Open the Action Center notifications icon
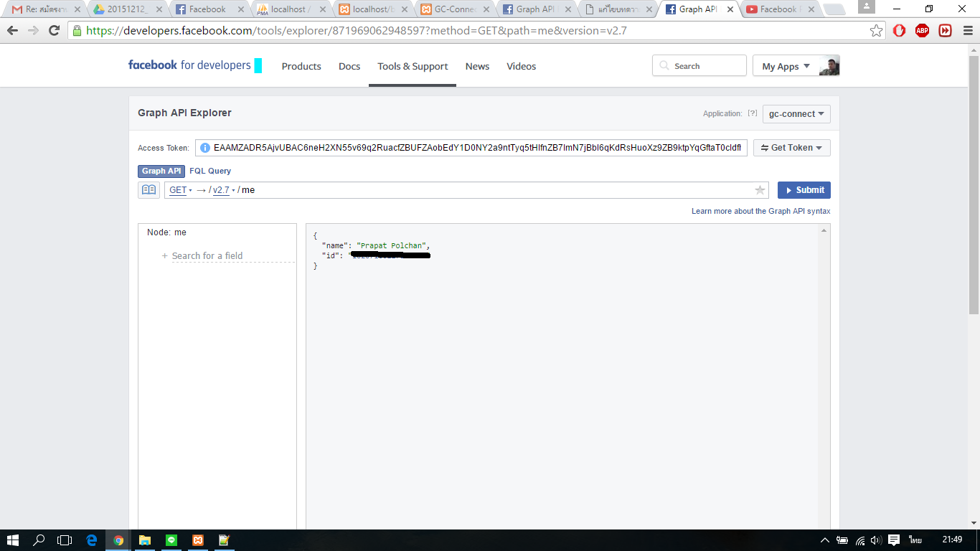Image resolution: width=980 pixels, height=551 pixels. click(x=894, y=540)
